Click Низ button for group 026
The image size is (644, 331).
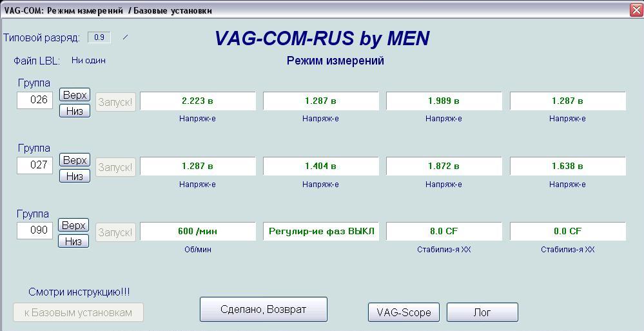(x=74, y=111)
